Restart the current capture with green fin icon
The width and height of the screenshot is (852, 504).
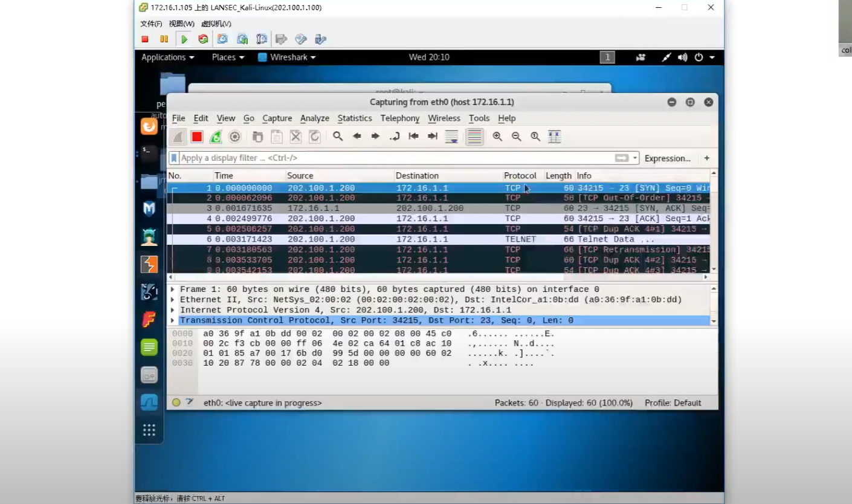pos(216,137)
